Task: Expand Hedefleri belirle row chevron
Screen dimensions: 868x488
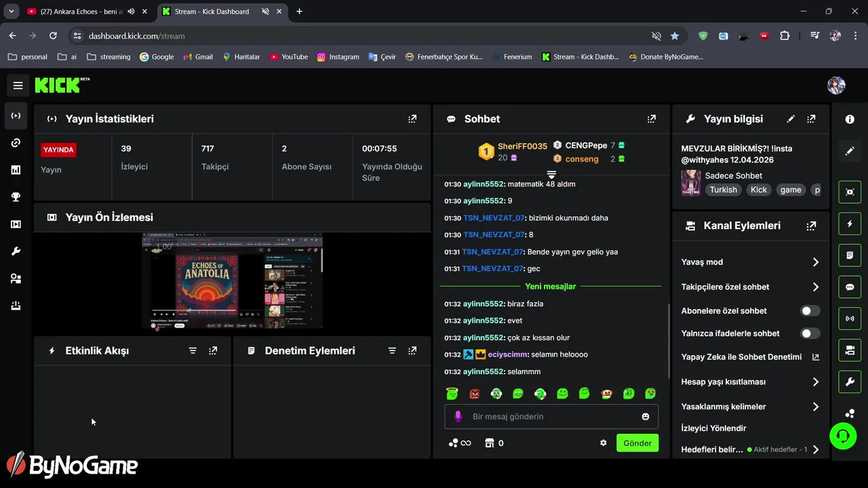Action: coord(815,449)
